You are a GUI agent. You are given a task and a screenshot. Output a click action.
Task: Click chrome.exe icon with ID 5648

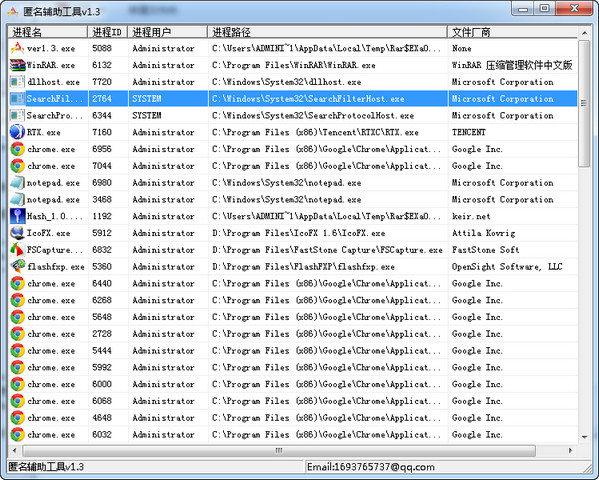point(17,317)
